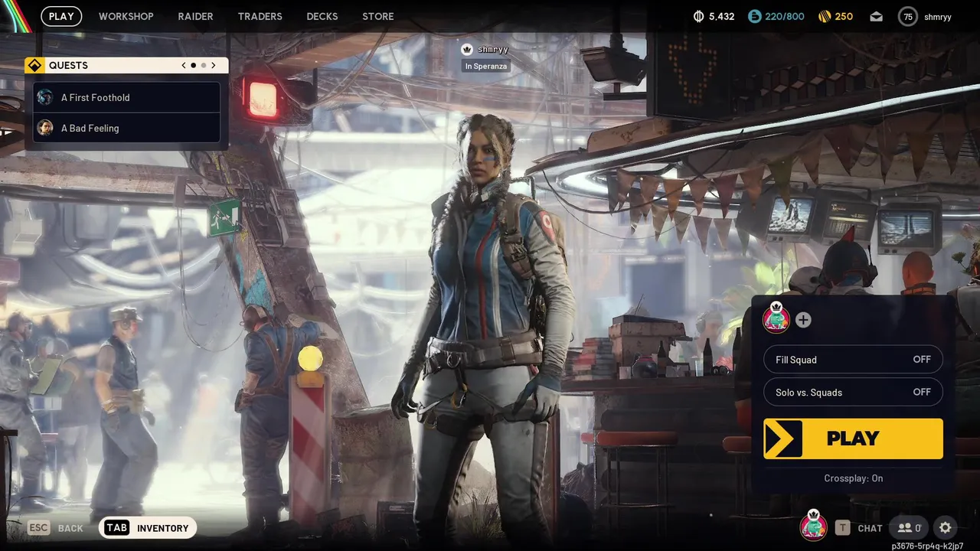Screen dimensions: 980x551
Task: Open the RAIDER tab
Action: 195,16
